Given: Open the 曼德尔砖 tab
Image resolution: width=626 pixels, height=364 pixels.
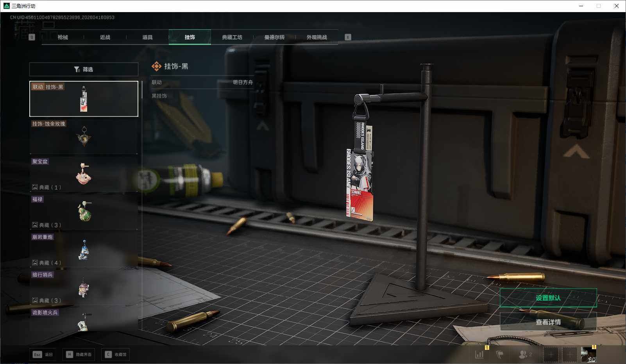Looking at the screenshot, I should click(274, 37).
